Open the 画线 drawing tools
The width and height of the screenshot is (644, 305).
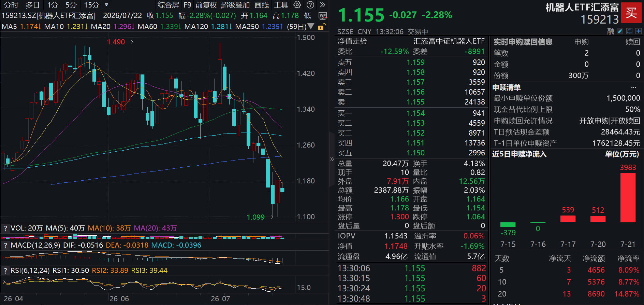click(262, 5)
